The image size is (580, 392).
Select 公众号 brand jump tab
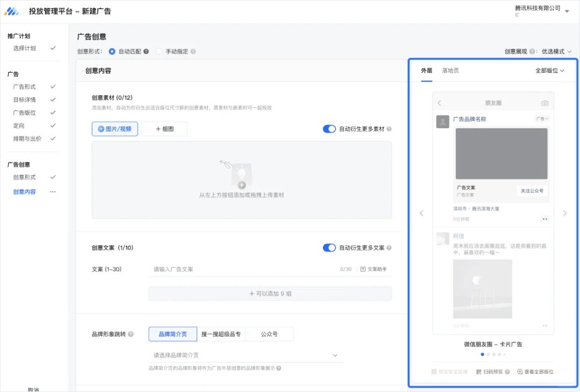269,334
